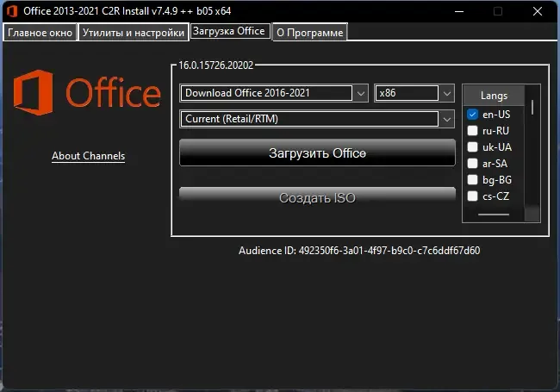Click the Download Office 2016-2021 combo text field

[x=266, y=93]
